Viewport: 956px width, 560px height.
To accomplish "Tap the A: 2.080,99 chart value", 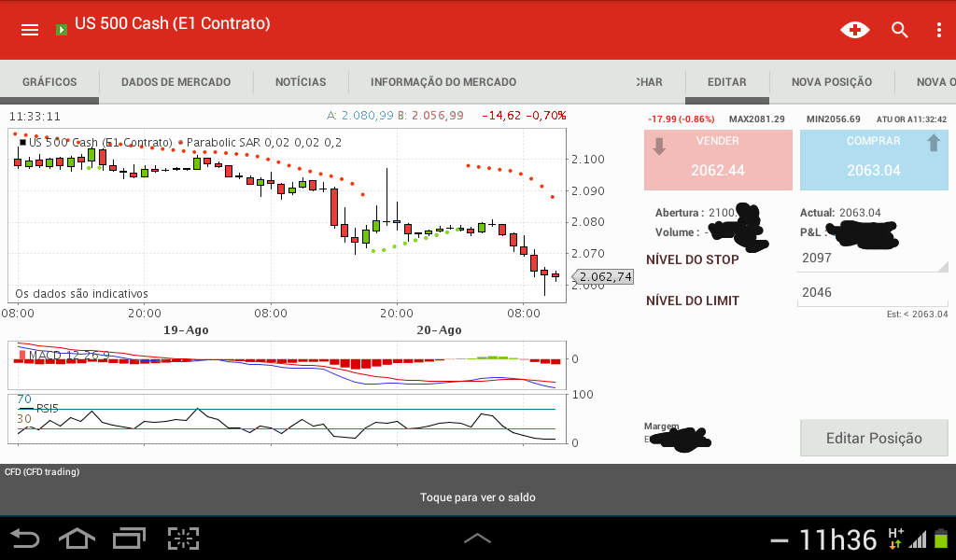I will [360, 116].
